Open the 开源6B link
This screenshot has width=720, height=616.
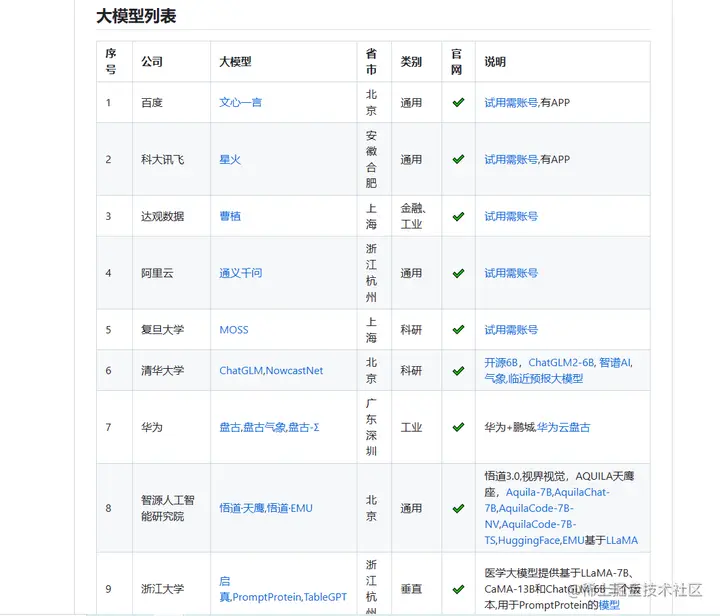[501, 363]
